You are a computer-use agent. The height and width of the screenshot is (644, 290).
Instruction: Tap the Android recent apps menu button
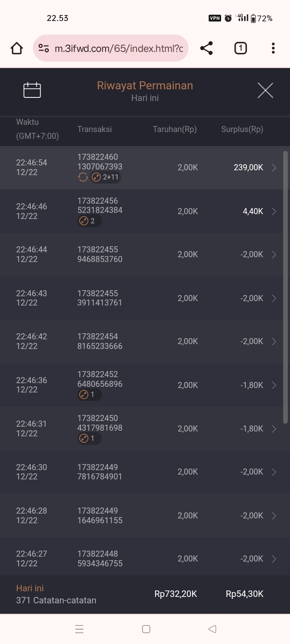(79, 629)
